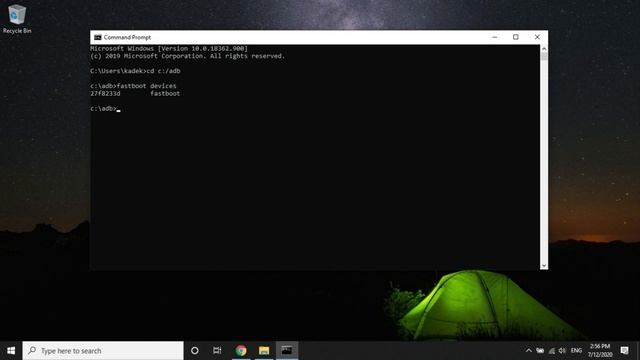Open the Windows Start menu

11,351
